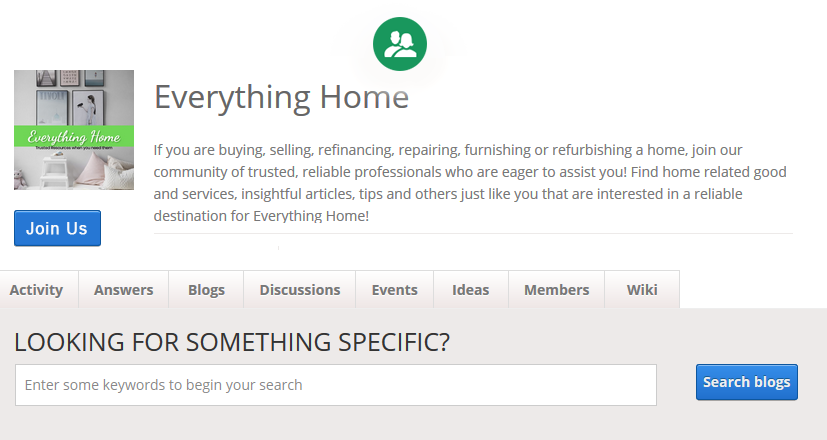Click the group description paragraph text
Image resolution: width=827 pixels, height=440 pixels.
470,183
